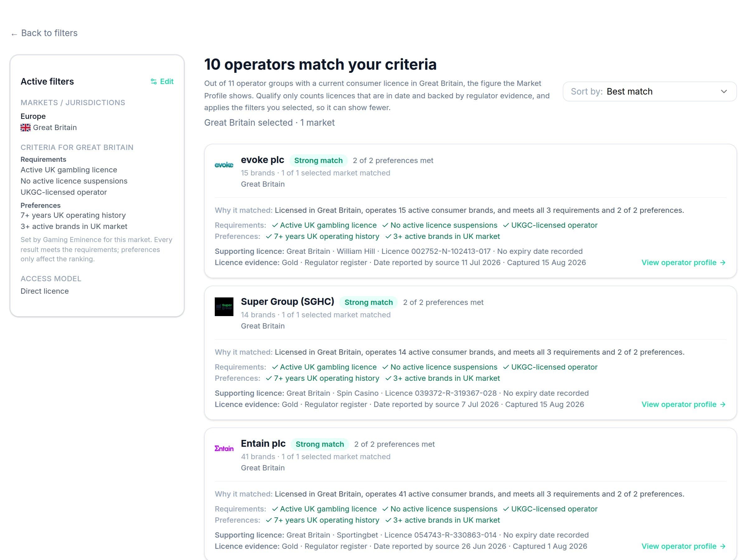The image size is (747, 560).
Task: Click the filter sliders icon next to Edit
Action: pos(154,81)
